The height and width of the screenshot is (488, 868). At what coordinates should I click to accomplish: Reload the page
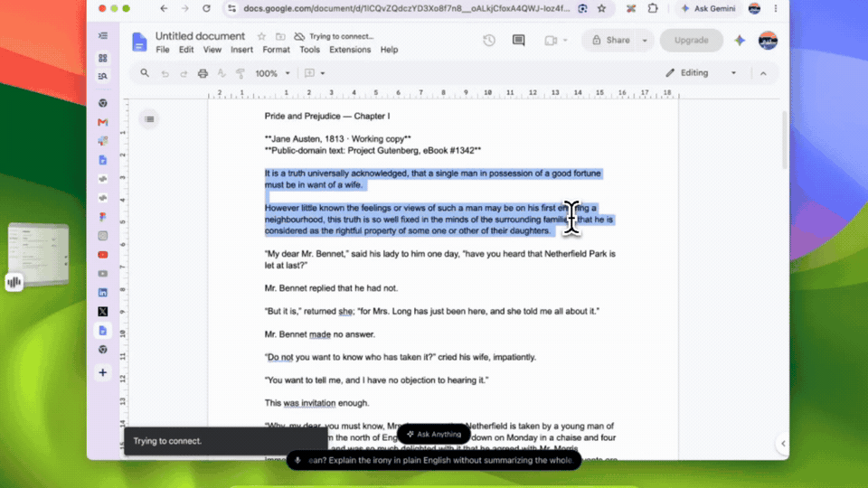pyautogui.click(x=206, y=8)
